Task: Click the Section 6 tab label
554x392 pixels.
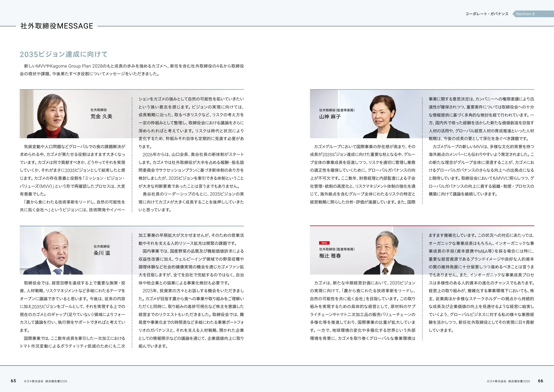Action: coord(525,14)
